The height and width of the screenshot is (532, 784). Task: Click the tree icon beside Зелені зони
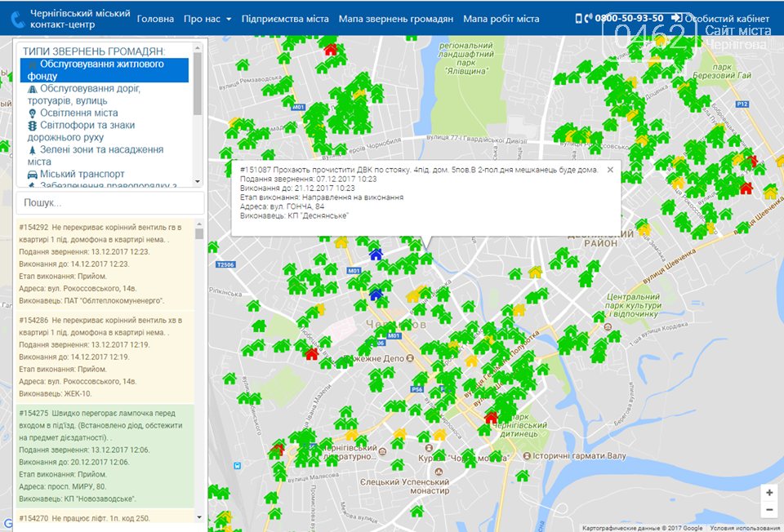click(33, 150)
